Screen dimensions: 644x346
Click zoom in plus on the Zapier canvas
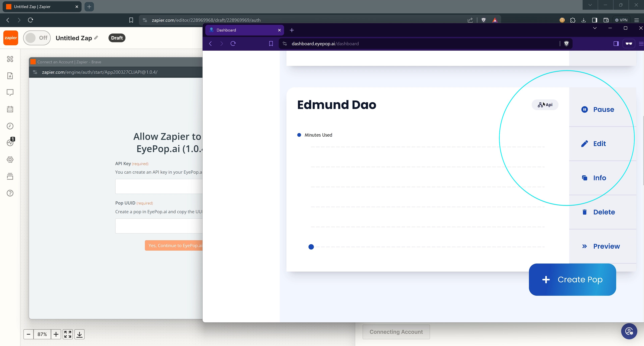56,334
